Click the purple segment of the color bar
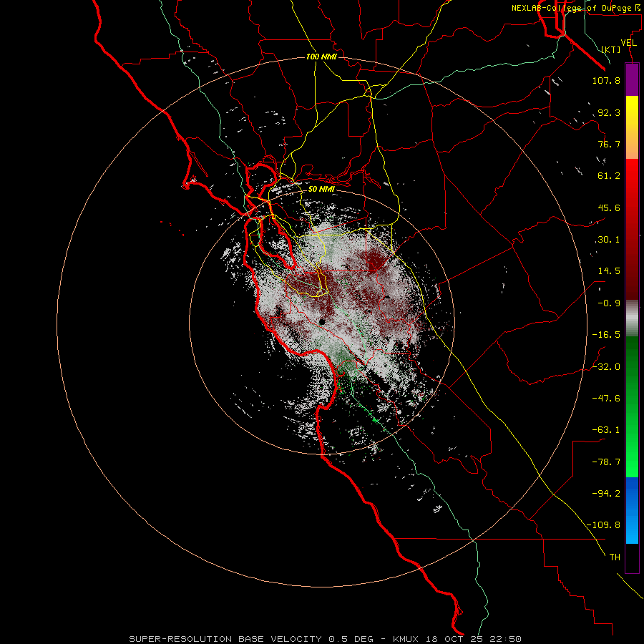The image size is (644, 644). tap(632, 79)
